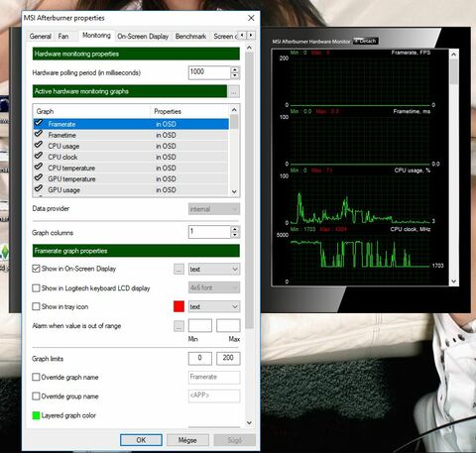
Task: Open the Logitech LCD font dropdown
Action: pos(214,287)
